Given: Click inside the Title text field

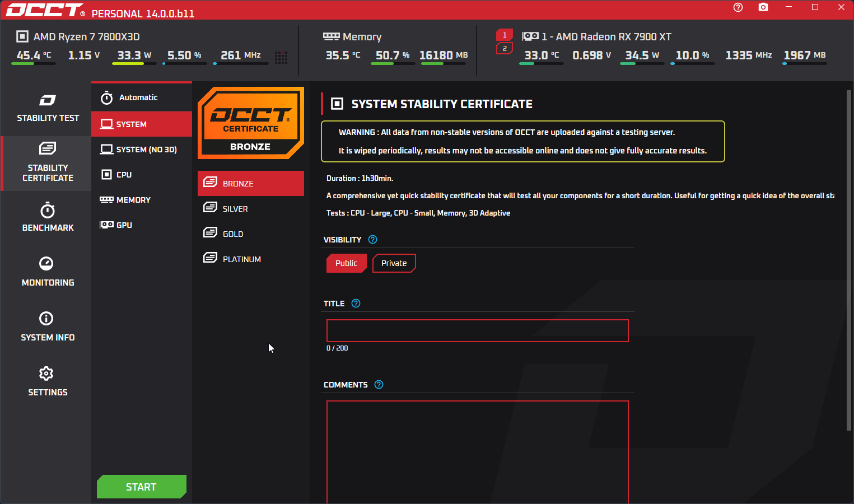Looking at the screenshot, I should tap(477, 330).
